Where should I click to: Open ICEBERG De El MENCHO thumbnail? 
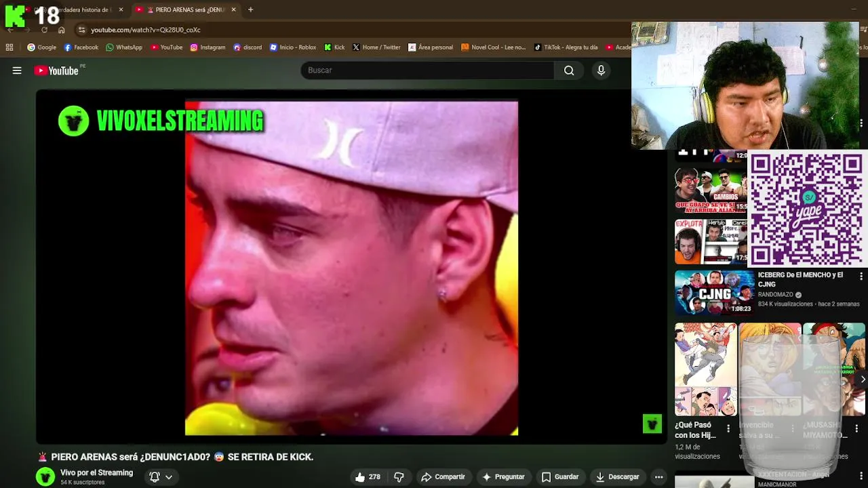point(714,293)
